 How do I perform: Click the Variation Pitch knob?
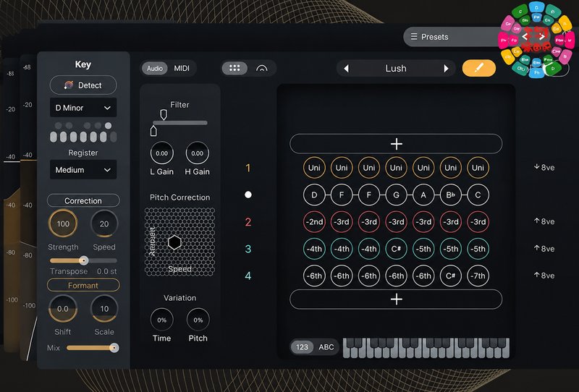[198, 320]
